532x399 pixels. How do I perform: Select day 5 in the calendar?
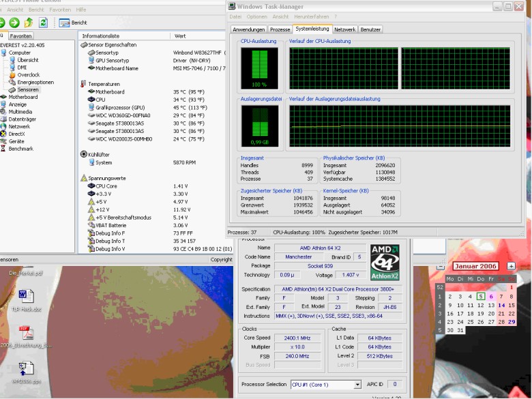pos(480,297)
